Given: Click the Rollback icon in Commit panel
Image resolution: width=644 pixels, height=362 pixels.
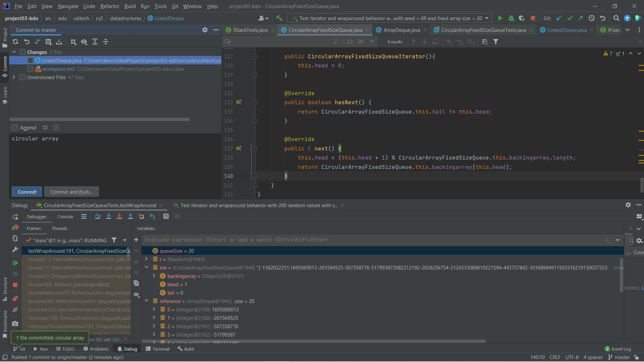Looking at the screenshot, I should pos(27,42).
